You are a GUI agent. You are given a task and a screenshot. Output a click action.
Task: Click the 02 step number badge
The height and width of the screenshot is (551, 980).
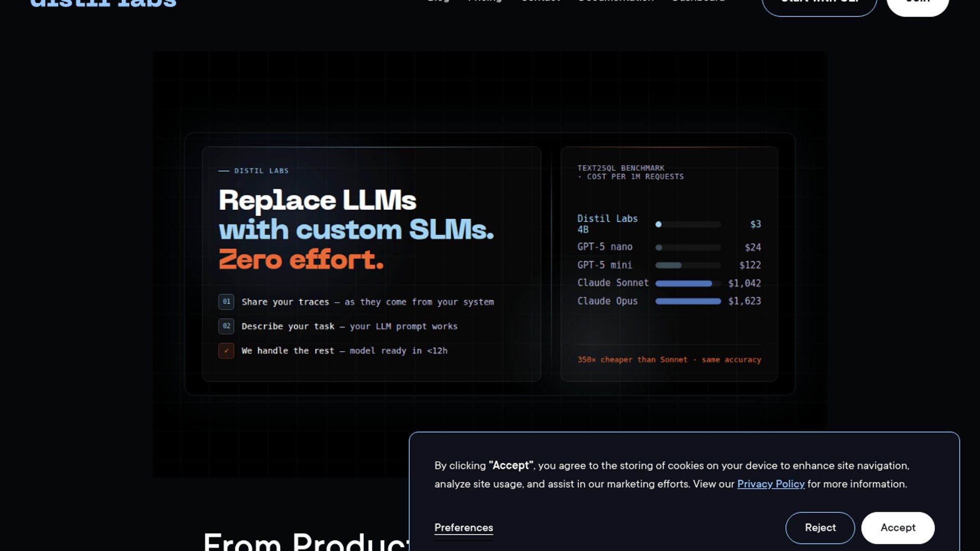point(226,326)
